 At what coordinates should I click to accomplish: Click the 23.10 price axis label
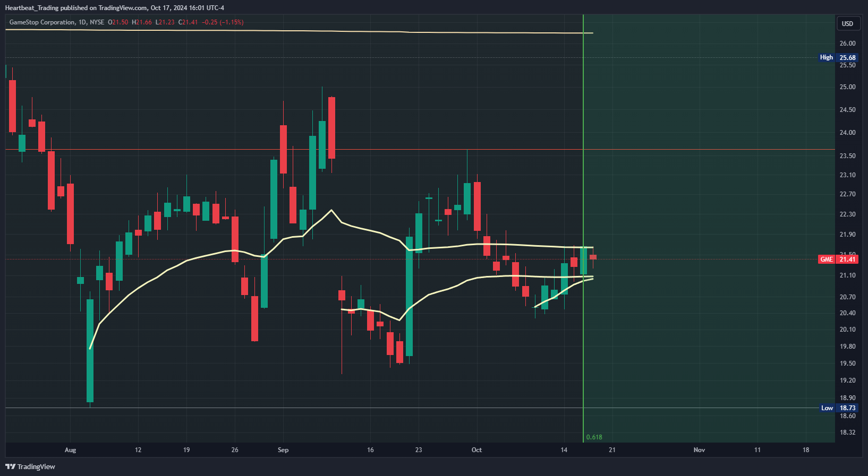(848, 175)
